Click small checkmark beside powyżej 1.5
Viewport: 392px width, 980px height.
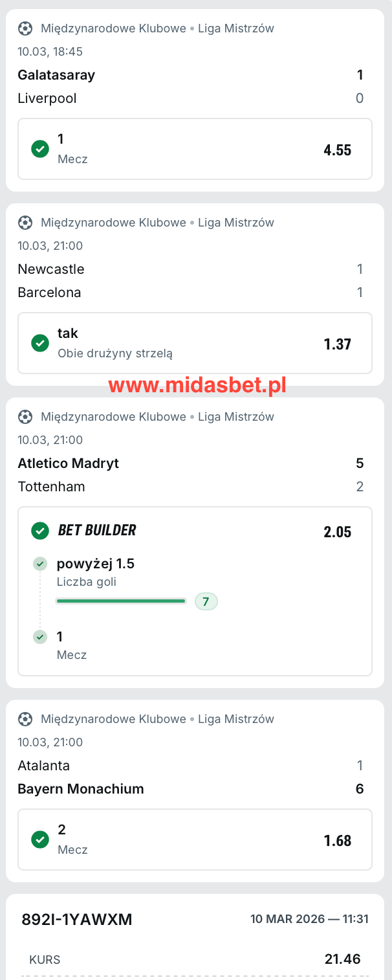[40, 564]
